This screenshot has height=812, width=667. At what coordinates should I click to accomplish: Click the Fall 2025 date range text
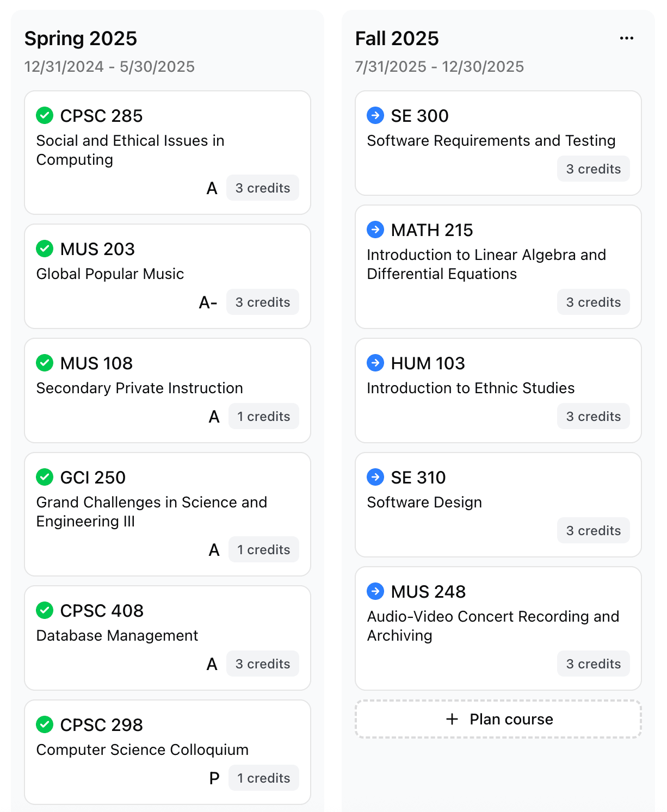tap(439, 66)
